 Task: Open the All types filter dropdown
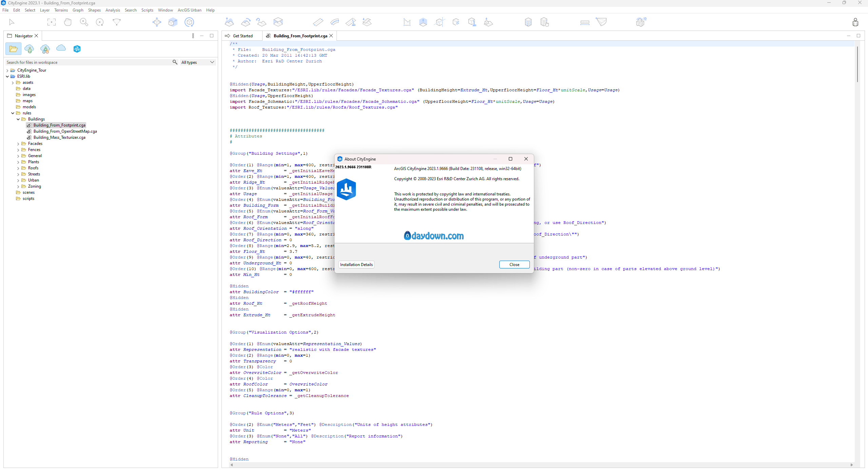198,62
